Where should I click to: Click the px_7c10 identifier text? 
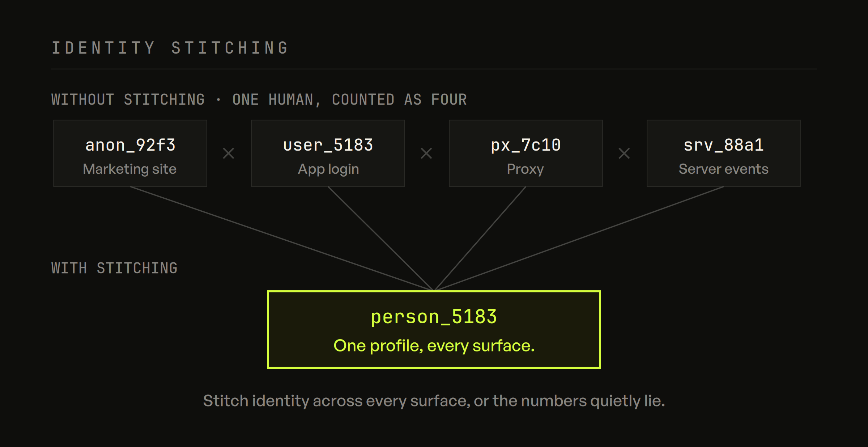(x=526, y=145)
